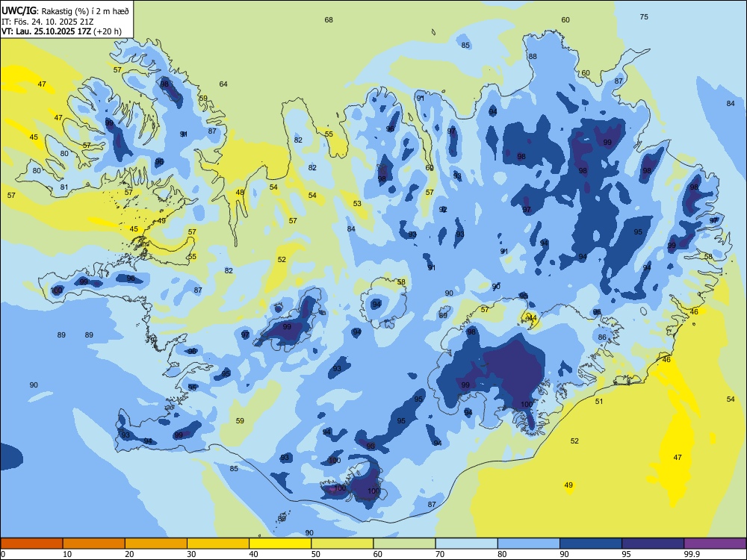Click the bright yellow 40–50 legend swatch
This screenshot has width=747, height=560.
point(280,544)
